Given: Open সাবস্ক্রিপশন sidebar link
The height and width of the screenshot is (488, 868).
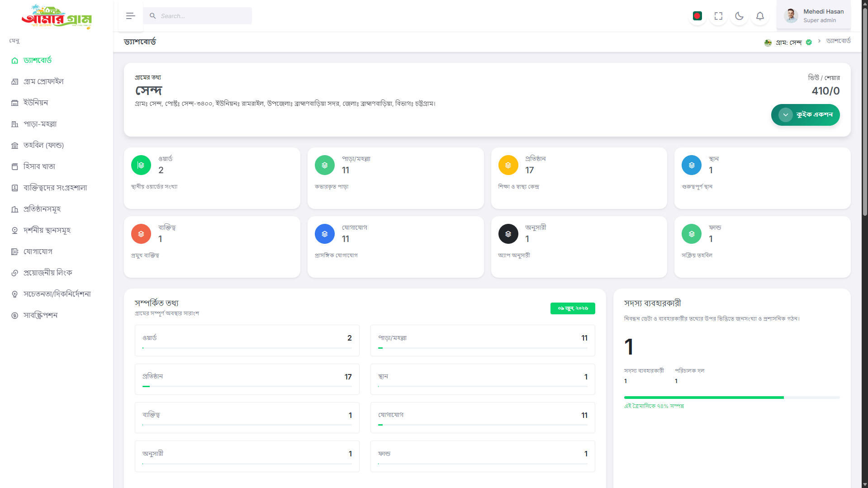Looking at the screenshot, I should point(40,315).
